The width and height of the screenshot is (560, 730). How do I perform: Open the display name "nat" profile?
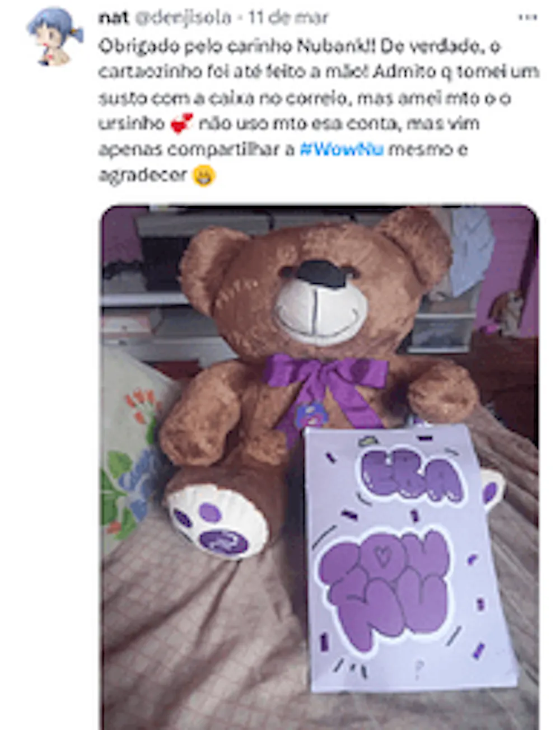point(114,18)
